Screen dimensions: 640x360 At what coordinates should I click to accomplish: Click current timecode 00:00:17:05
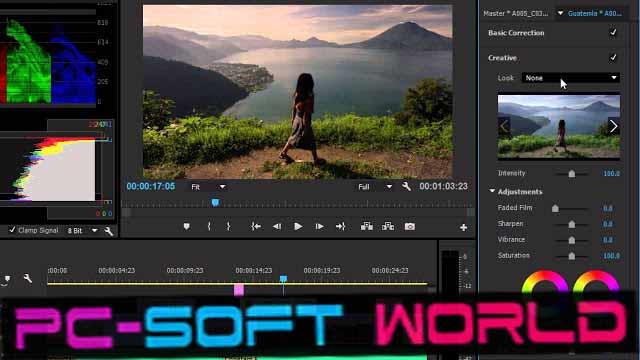pyautogui.click(x=151, y=187)
